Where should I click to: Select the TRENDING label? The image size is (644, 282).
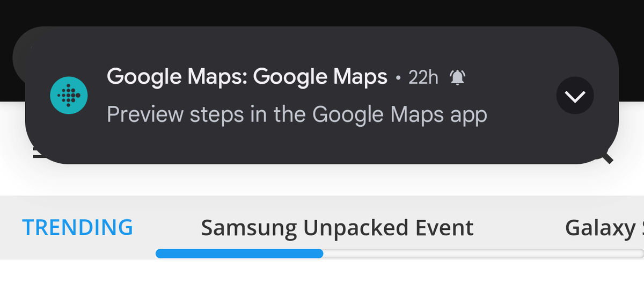pyautogui.click(x=77, y=227)
